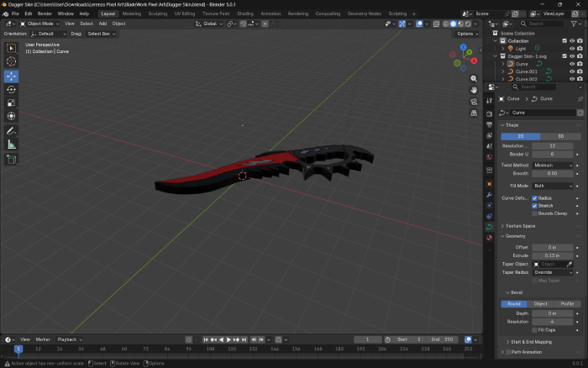Click the viewport Options button
This screenshot has width=588, height=368.
(467, 34)
